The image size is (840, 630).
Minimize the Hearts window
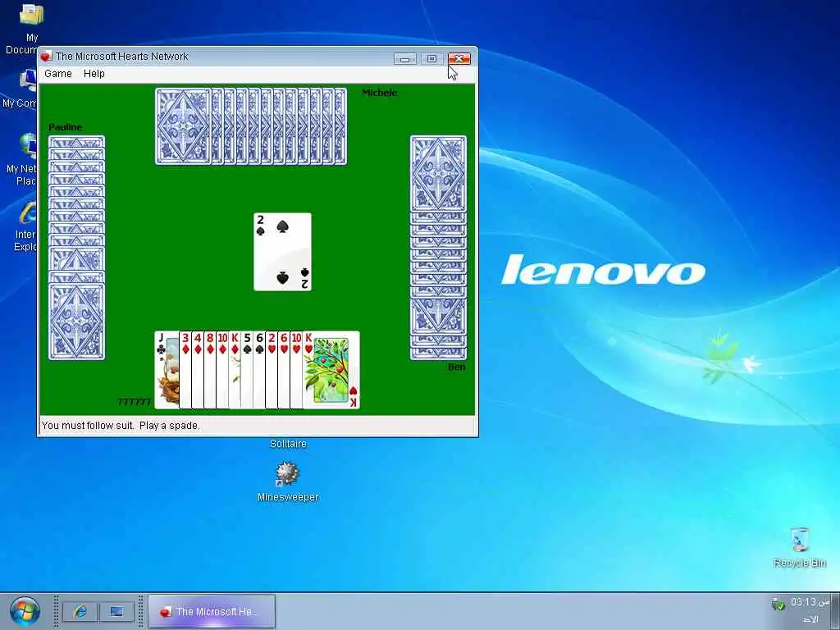click(x=405, y=58)
